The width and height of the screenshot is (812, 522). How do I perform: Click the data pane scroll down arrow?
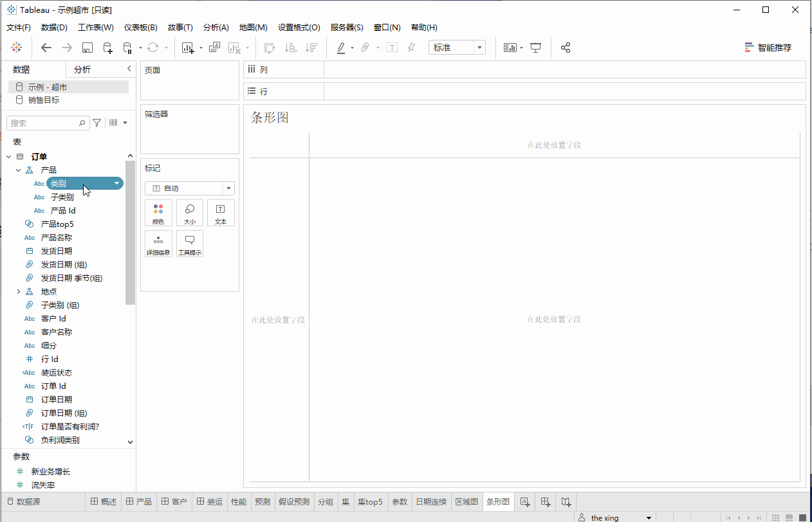tap(131, 442)
